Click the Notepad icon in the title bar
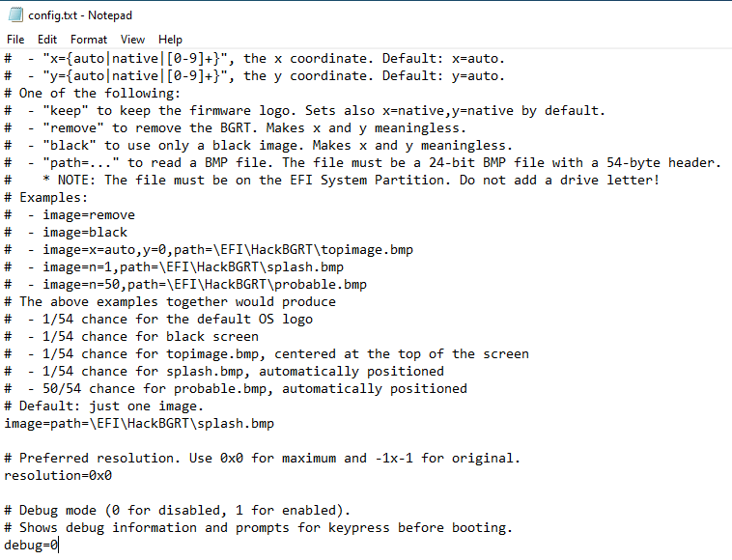The width and height of the screenshot is (732, 560). [14, 15]
